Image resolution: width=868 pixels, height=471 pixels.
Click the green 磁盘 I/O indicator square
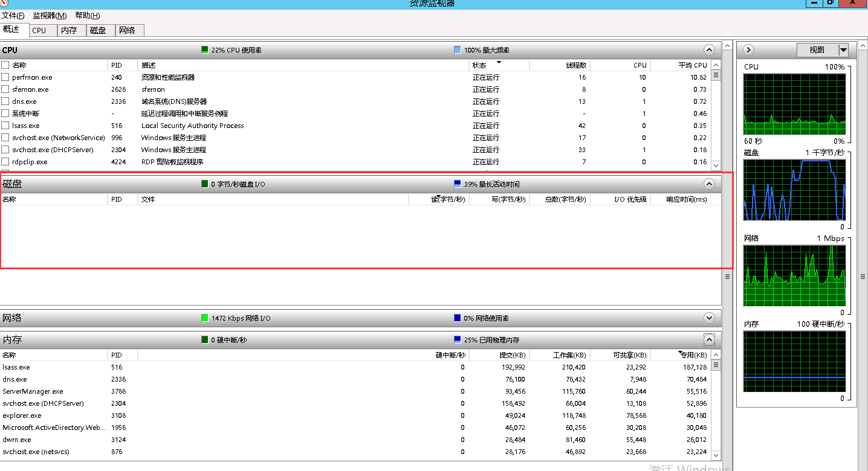205,184
